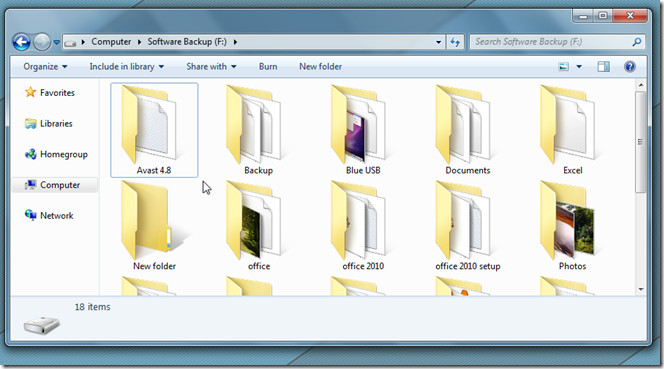Open the view options dropdown arrow

point(579,67)
